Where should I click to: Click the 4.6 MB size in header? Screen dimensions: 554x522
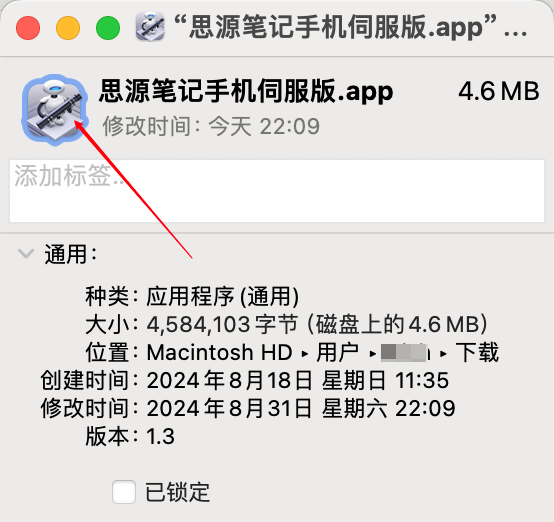point(499,91)
